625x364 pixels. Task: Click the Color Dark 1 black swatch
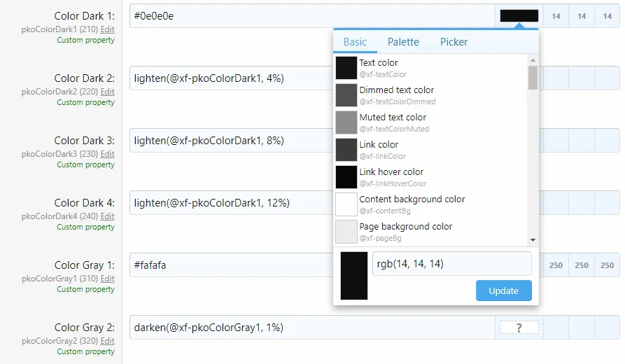tap(519, 15)
